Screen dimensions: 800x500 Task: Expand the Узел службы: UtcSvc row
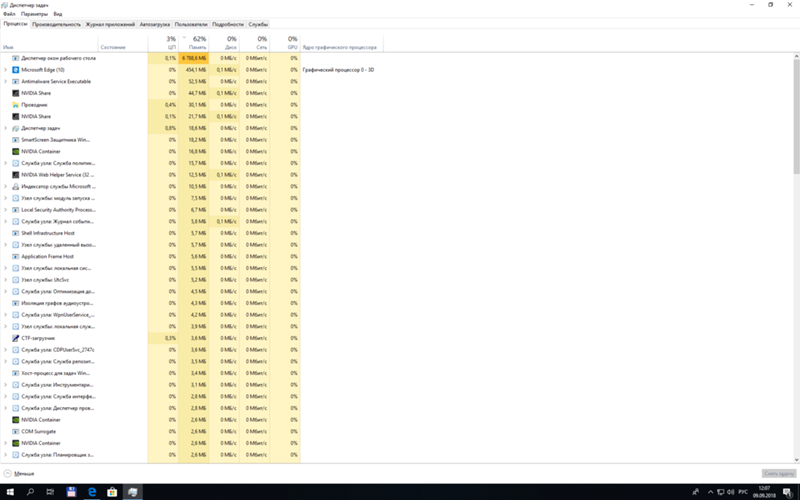[6, 280]
